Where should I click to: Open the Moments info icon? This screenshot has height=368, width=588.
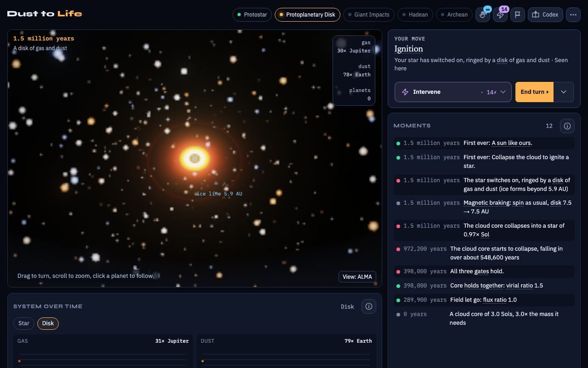(567, 126)
